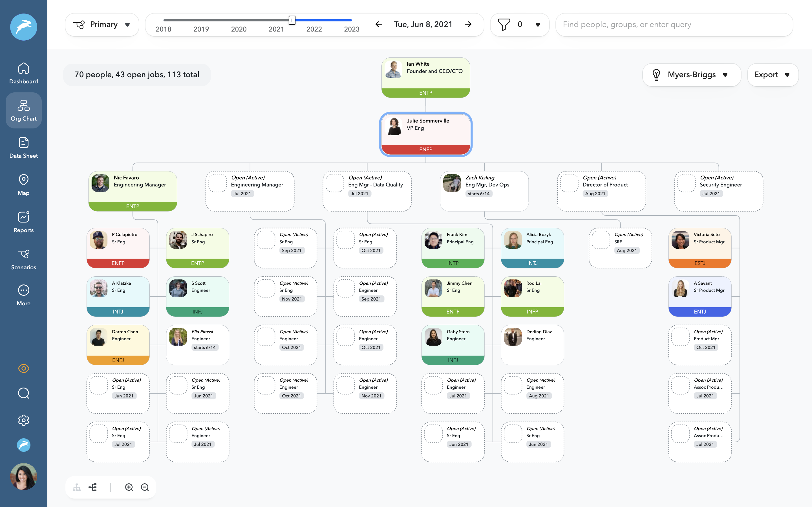Toggle the orange eye visibility icon

coord(23,368)
